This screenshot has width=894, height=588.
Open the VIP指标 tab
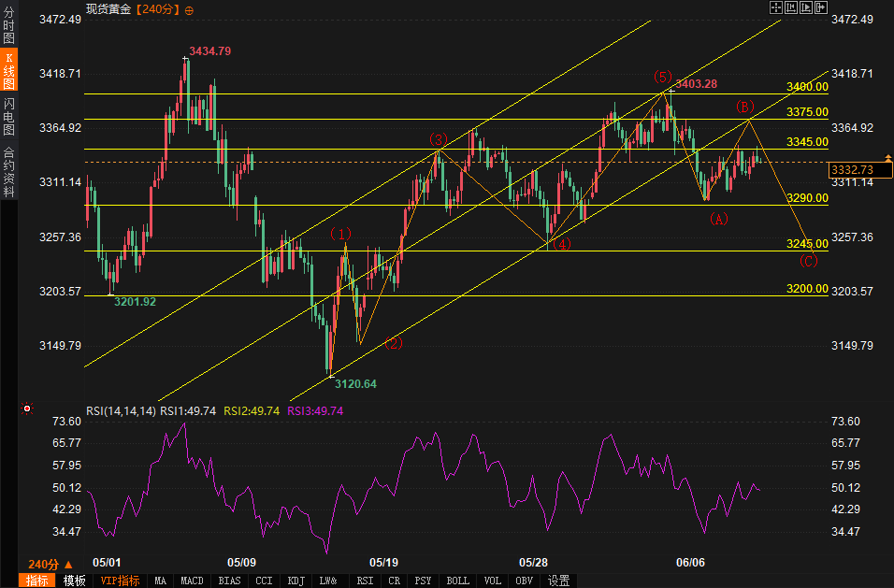point(120,581)
